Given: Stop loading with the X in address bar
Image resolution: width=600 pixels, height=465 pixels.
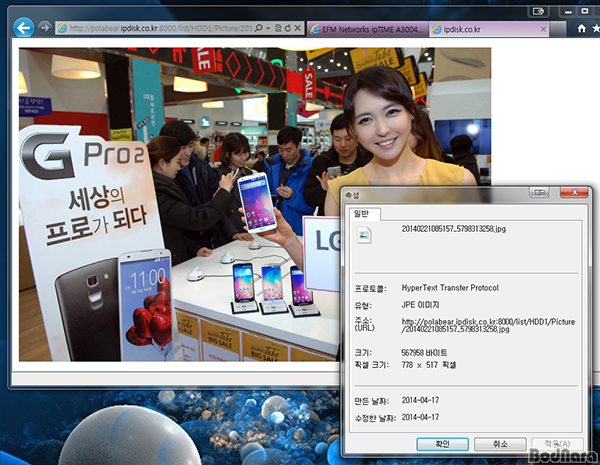Looking at the screenshot, I should tap(297, 28).
